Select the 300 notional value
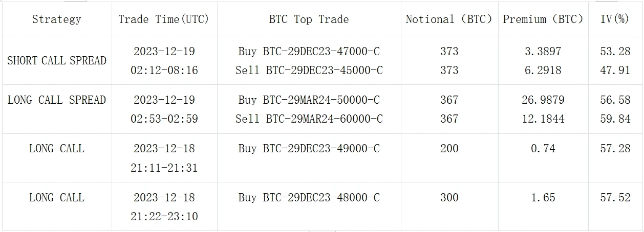644x232 pixels. pyautogui.click(x=449, y=197)
